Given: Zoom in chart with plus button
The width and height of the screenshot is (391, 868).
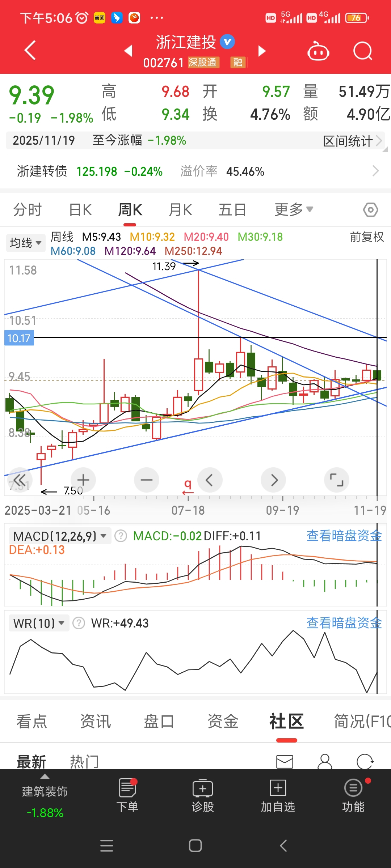Looking at the screenshot, I should (83, 480).
